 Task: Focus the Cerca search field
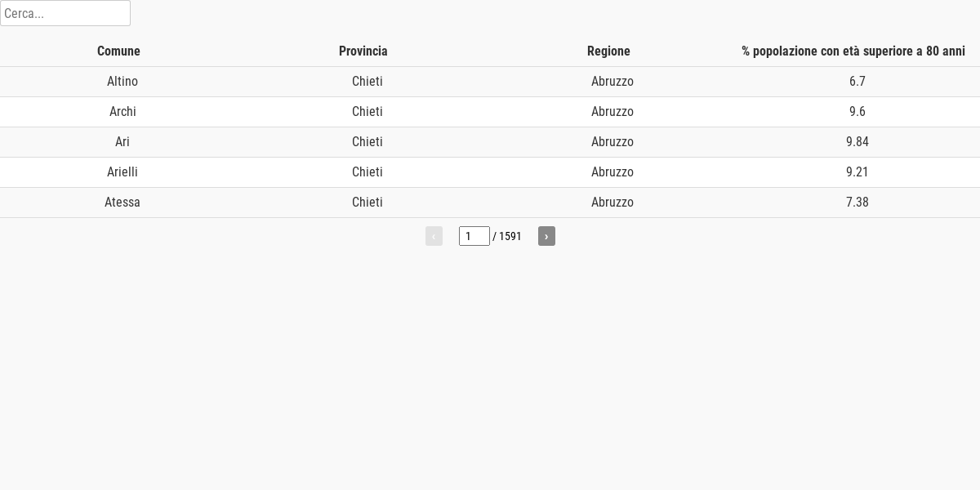(x=65, y=13)
